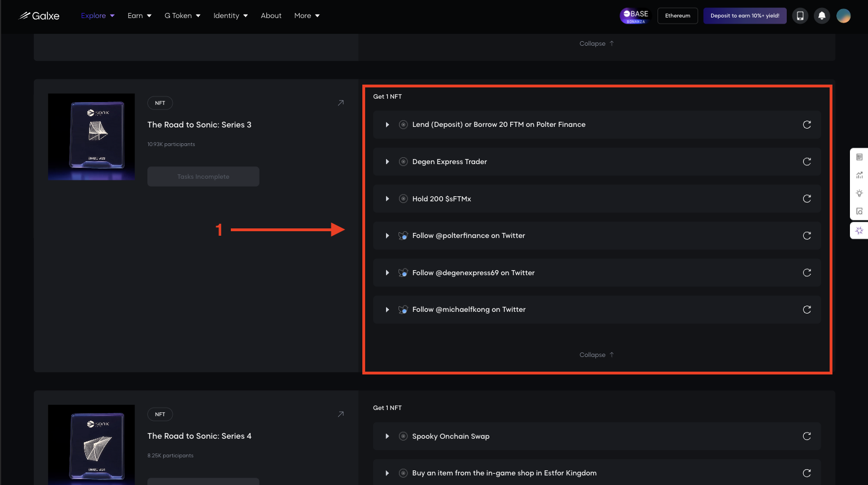
Task: Click the mobile app icon in the top bar
Action: 800,15
